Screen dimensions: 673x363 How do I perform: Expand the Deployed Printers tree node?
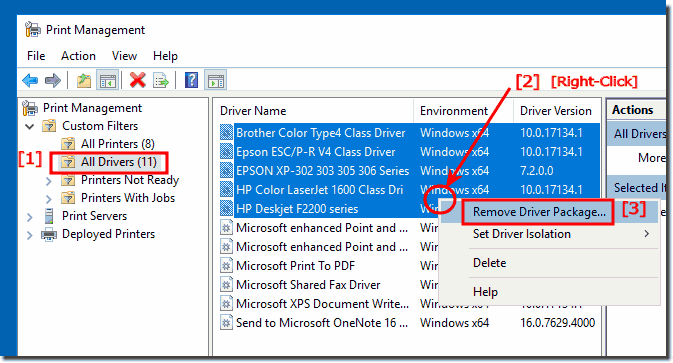(30, 235)
